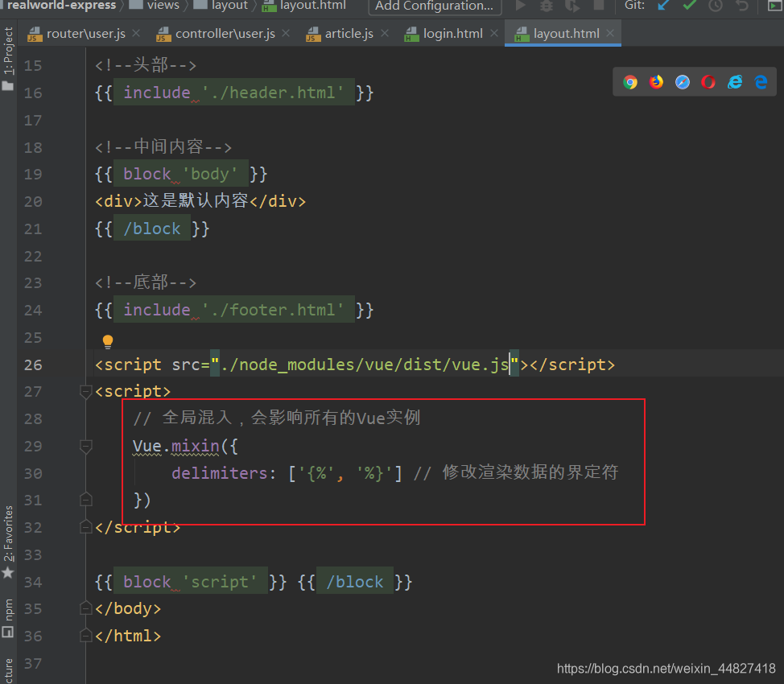Switch to article.js tab
Image resolution: width=784 pixels, height=684 pixels.
pos(349,34)
